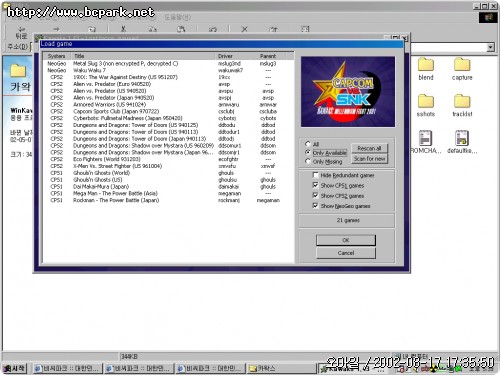This screenshot has width=500, height=375.
Task: Select the sshots folder in Explorer
Action: (x=426, y=105)
